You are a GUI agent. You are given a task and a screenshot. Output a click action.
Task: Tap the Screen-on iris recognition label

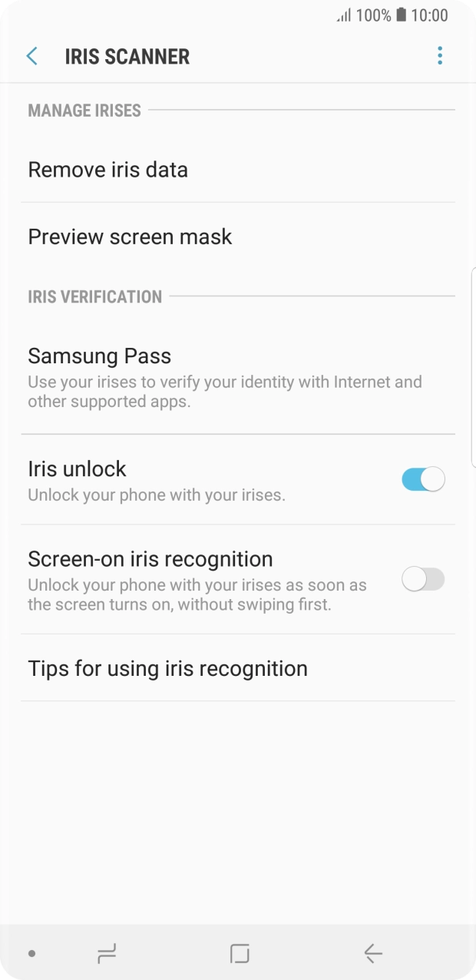150,559
